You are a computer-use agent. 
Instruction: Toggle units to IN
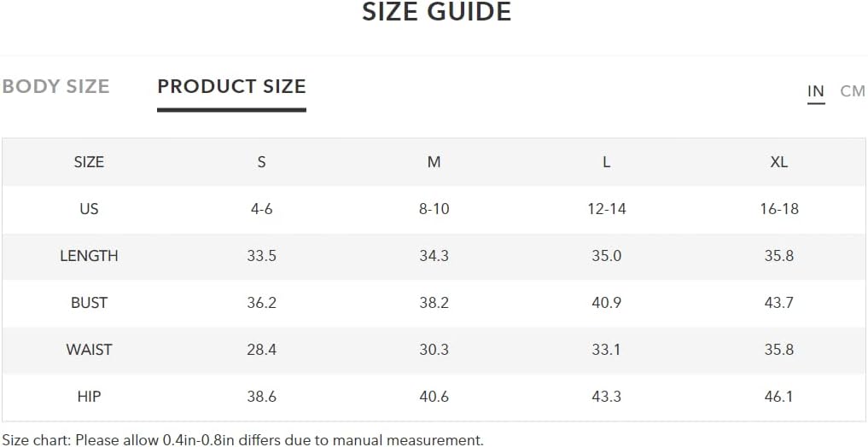point(815,91)
